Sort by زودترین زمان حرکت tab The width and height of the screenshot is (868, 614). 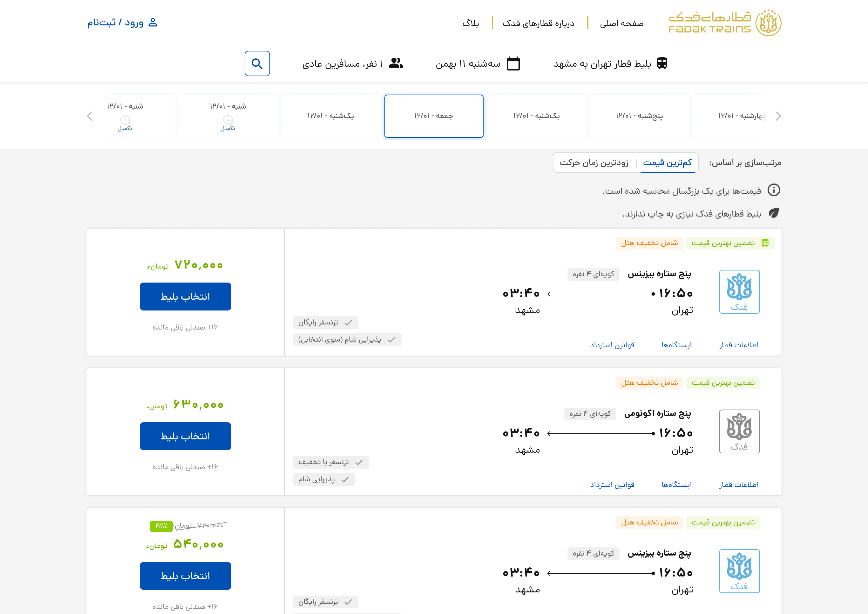[594, 163]
